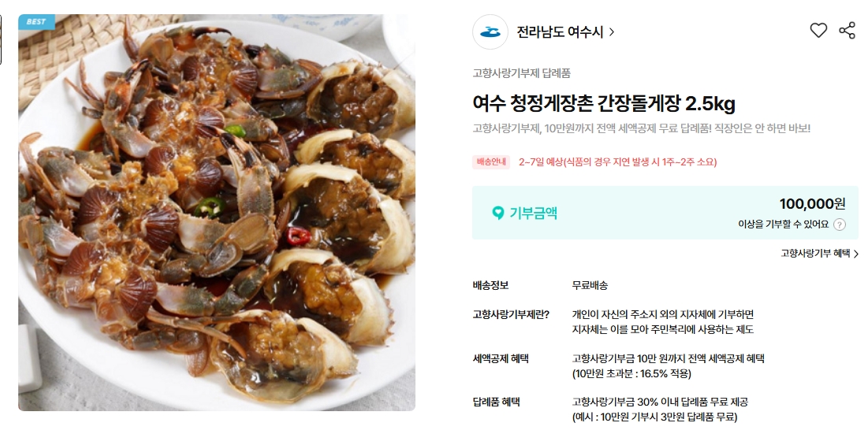The width and height of the screenshot is (868, 434).
Task: Click the 배송안내 red badge
Action: click(x=491, y=162)
